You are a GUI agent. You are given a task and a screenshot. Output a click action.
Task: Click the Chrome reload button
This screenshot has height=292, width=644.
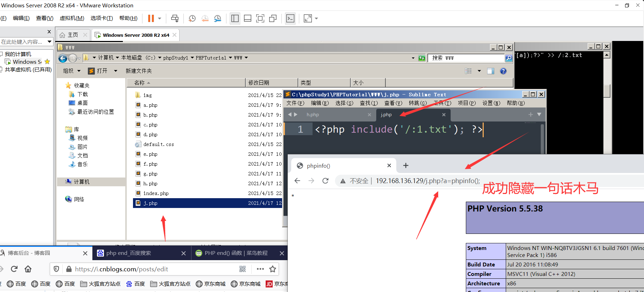coord(325,181)
